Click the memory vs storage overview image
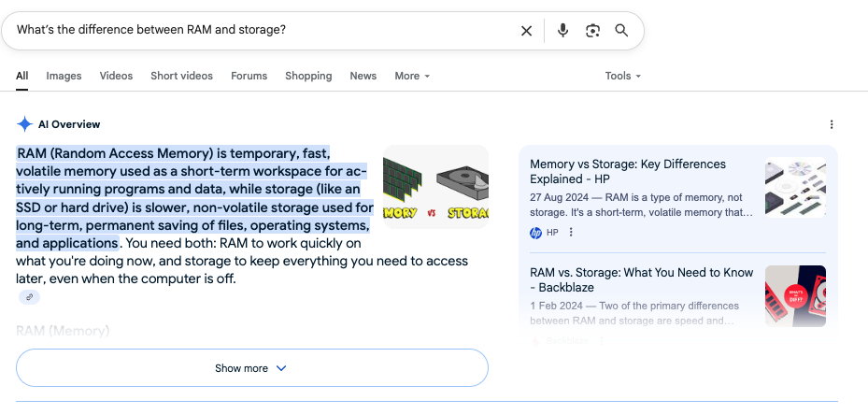The image size is (868, 414). 435,187
